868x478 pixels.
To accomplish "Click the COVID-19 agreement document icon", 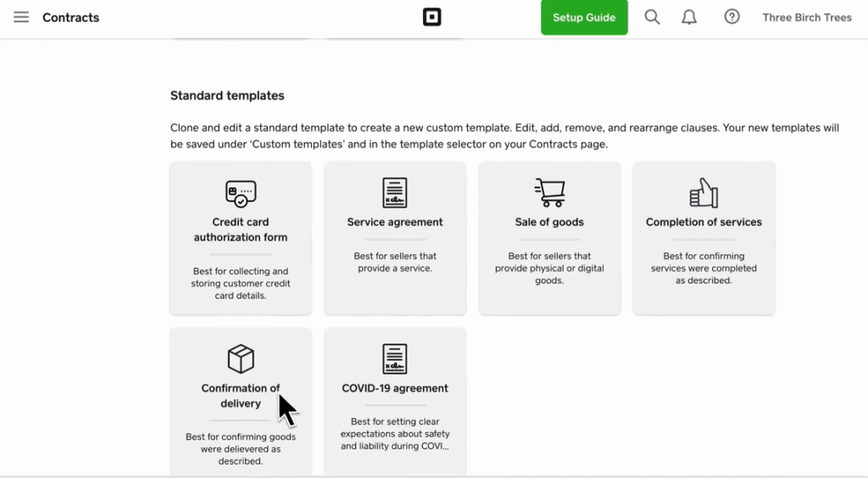I will [x=395, y=358].
